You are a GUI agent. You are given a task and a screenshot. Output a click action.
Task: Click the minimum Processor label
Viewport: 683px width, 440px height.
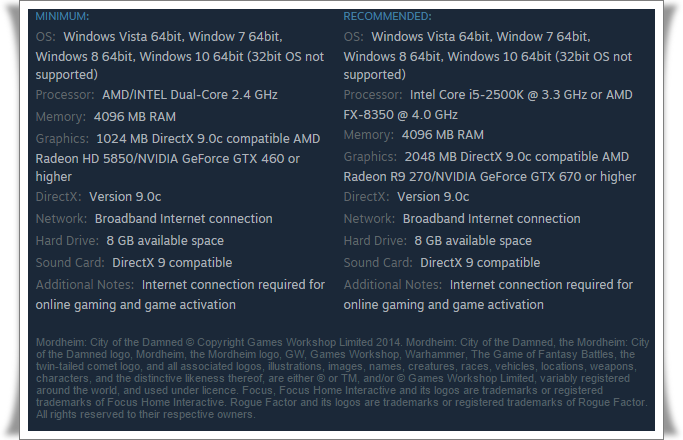click(65, 95)
